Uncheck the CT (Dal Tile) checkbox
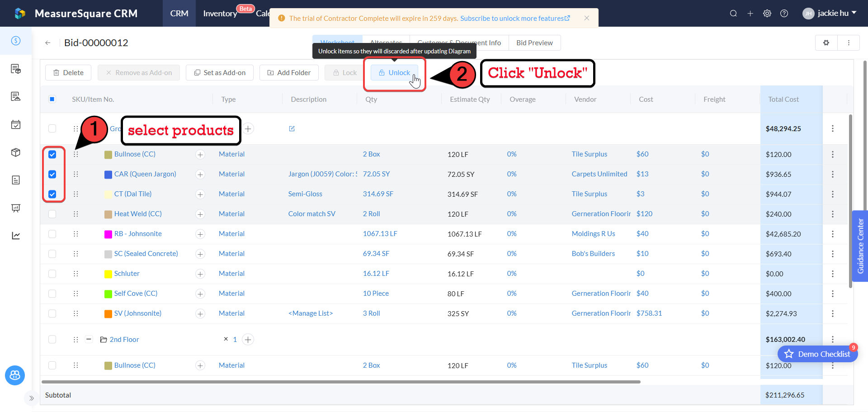 (52, 194)
